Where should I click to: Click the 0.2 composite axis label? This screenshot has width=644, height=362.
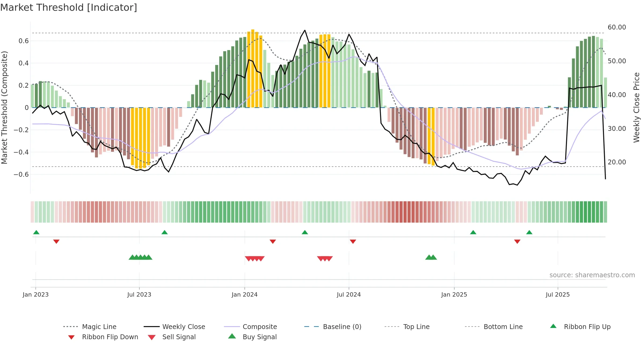[24, 86]
